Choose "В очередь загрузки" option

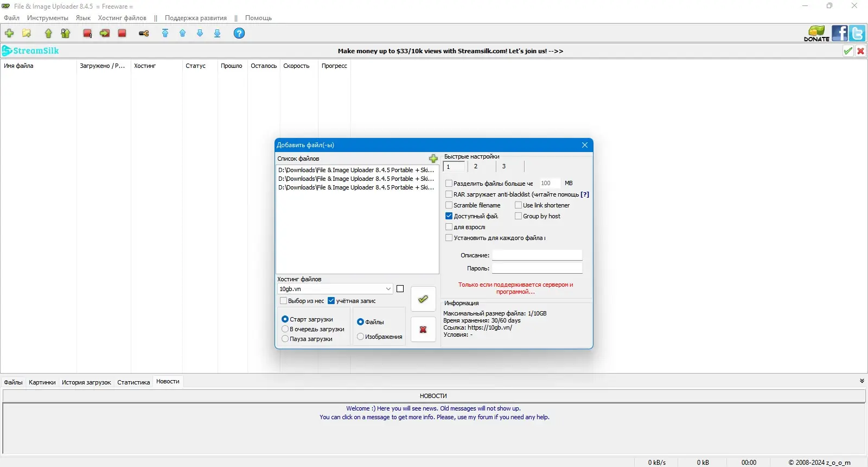285,329
